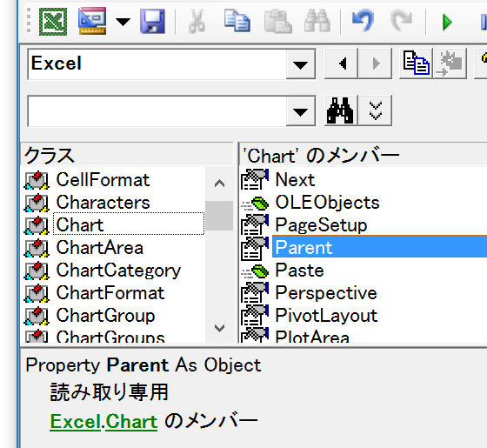Copy to clipboard in Object Browser
This screenshot has width=487, height=448.
(x=416, y=64)
